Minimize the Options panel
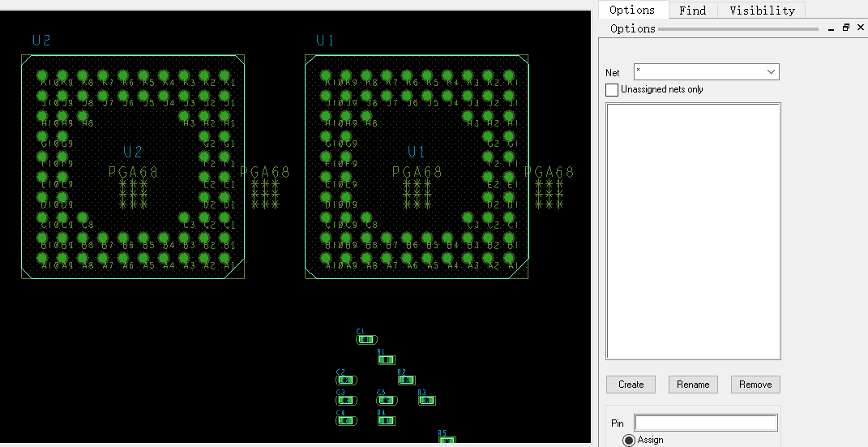The height and width of the screenshot is (447, 868). point(832,28)
